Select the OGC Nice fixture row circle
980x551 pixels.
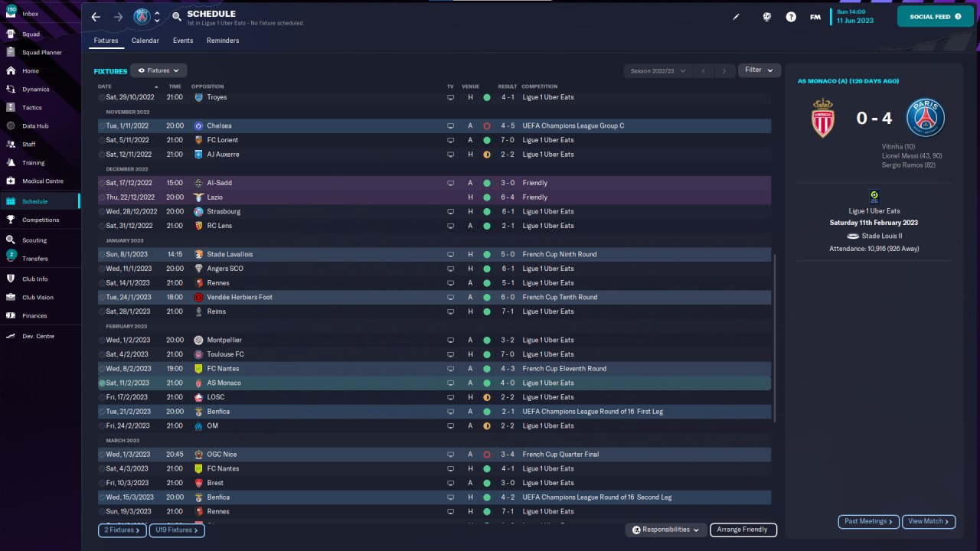pos(102,455)
